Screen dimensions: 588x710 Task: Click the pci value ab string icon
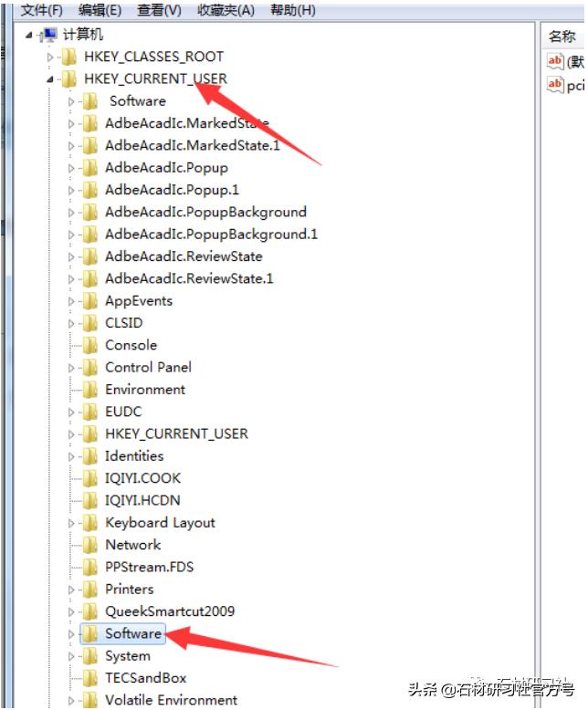[x=555, y=85]
